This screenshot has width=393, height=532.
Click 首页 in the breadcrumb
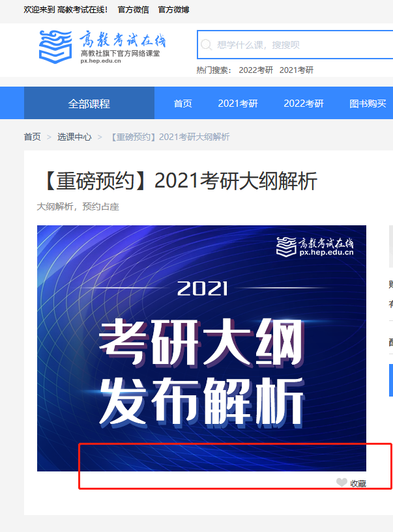click(x=33, y=137)
